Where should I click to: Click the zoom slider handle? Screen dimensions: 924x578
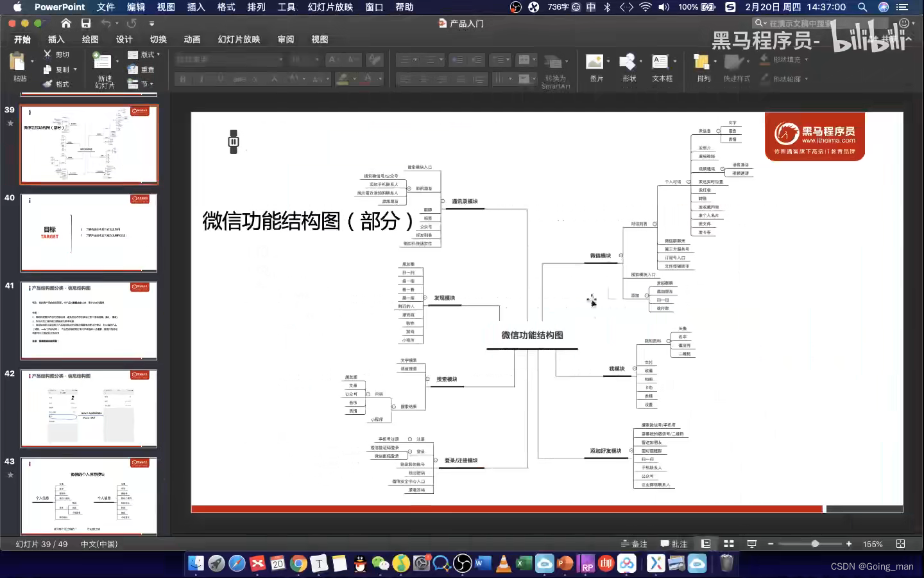coord(815,544)
